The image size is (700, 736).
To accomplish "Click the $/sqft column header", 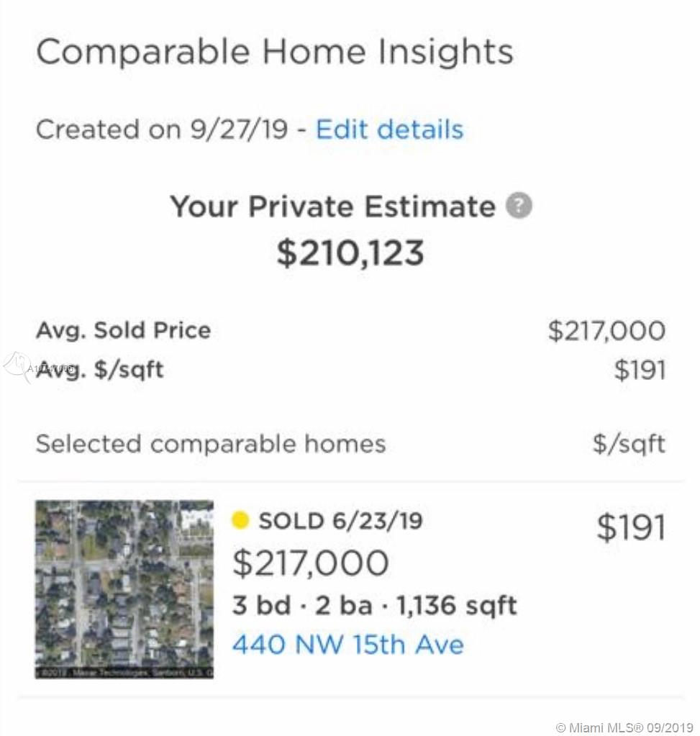I will [x=628, y=444].
